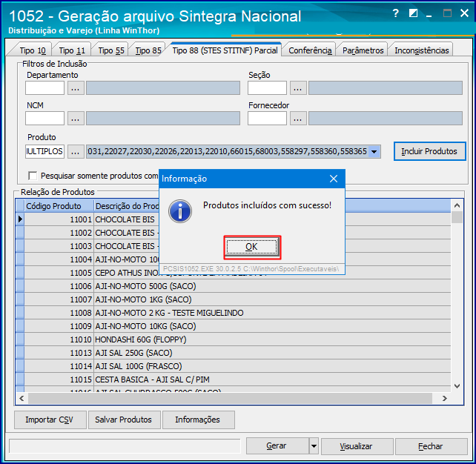Click the Visualizar button
Image resolution: width=476 pixels, height=464 pixels.
point(357,446)
